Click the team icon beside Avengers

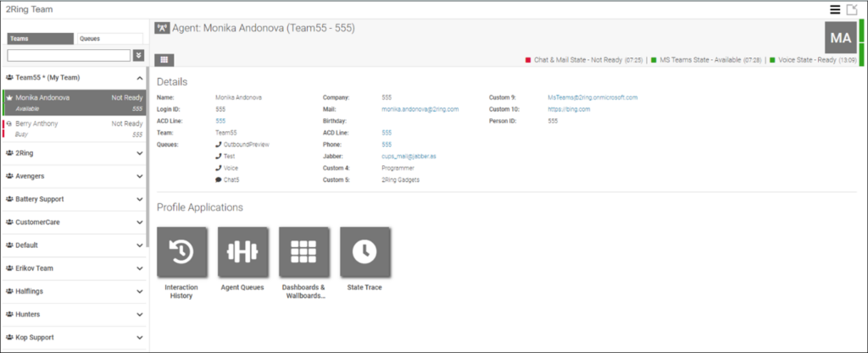(x=9, y=176)
